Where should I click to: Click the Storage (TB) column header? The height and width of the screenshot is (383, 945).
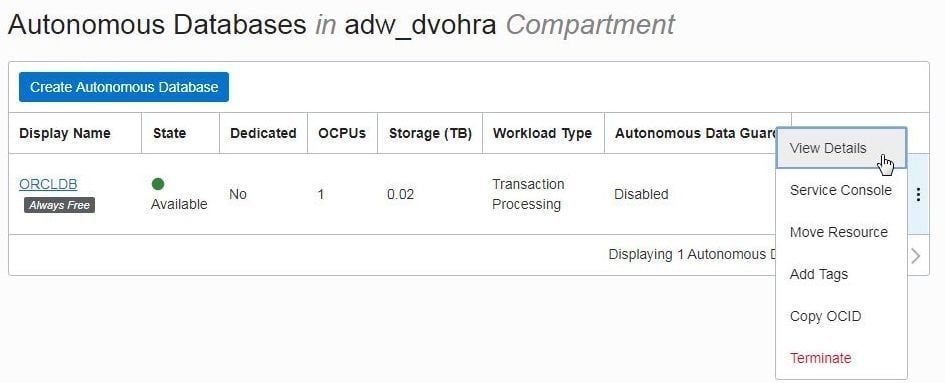tap(430, 133)
